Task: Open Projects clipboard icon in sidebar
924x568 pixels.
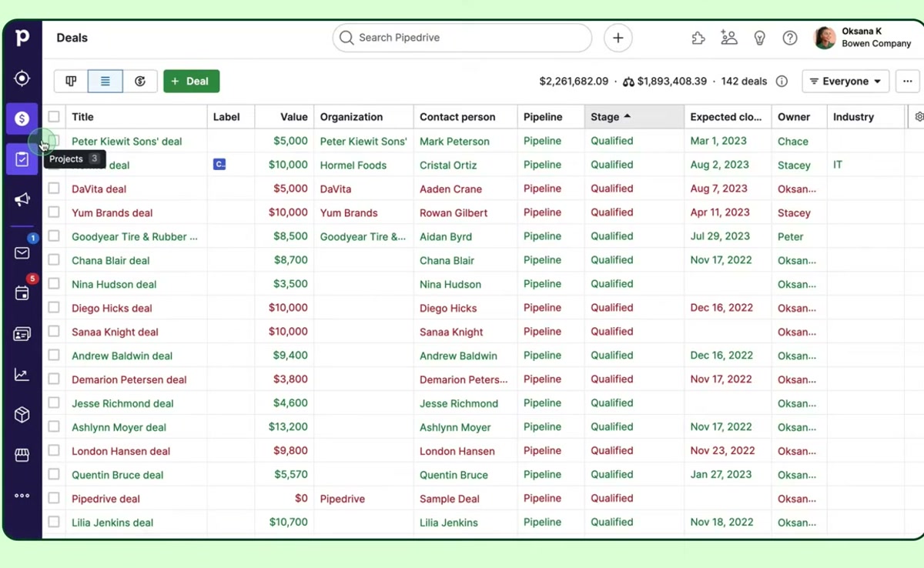Action: tap(22, 159)
